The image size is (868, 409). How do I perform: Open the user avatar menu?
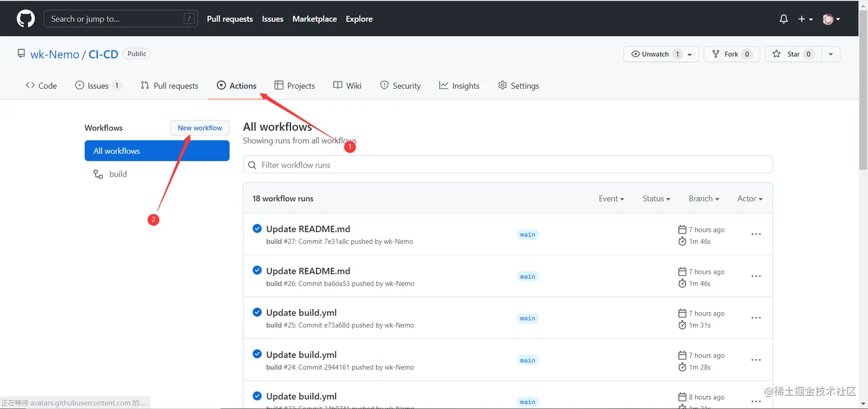(x=831, y=19)
